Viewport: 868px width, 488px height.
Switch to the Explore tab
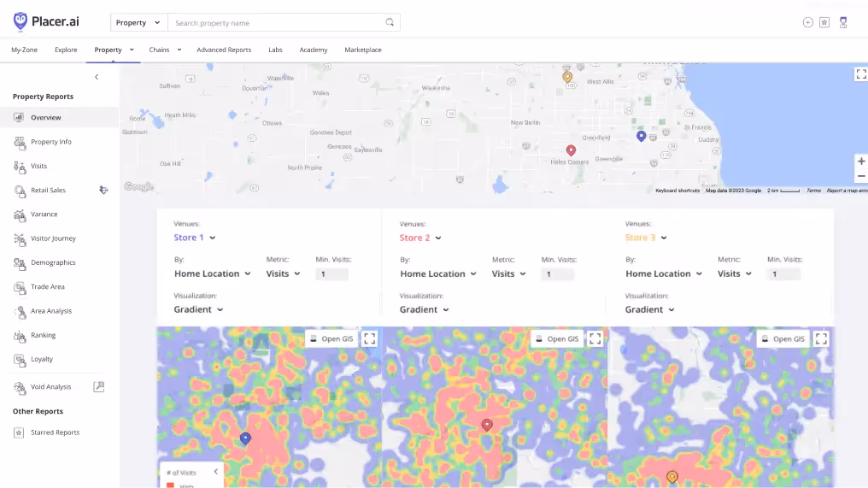click(x=66, y=50)
